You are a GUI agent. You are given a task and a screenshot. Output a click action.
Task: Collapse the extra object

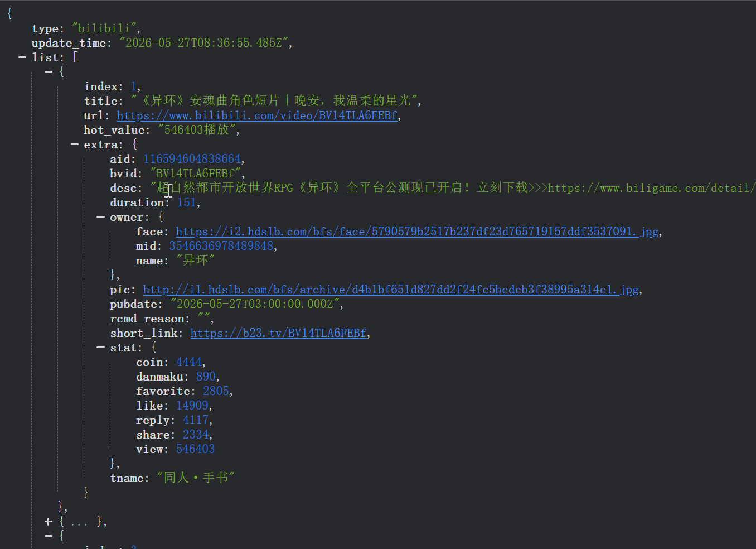[x=75, y=145]
